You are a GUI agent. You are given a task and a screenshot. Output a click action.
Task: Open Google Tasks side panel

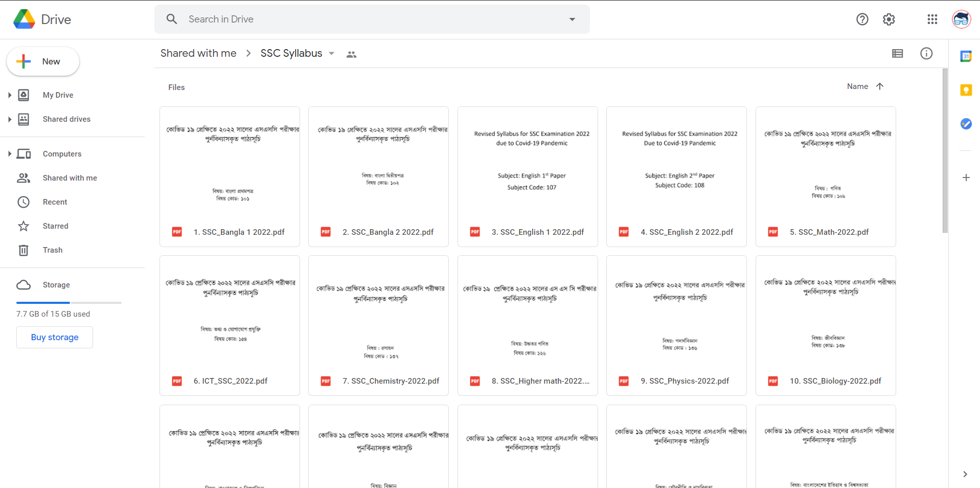click(x=966, y=124)
